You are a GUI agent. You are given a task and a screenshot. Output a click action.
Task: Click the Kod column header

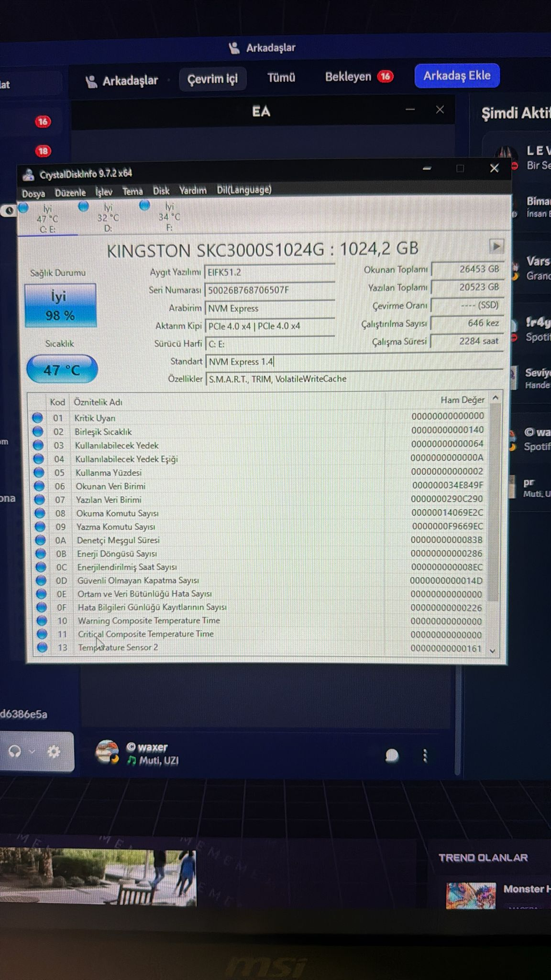[x=57, y=402]
